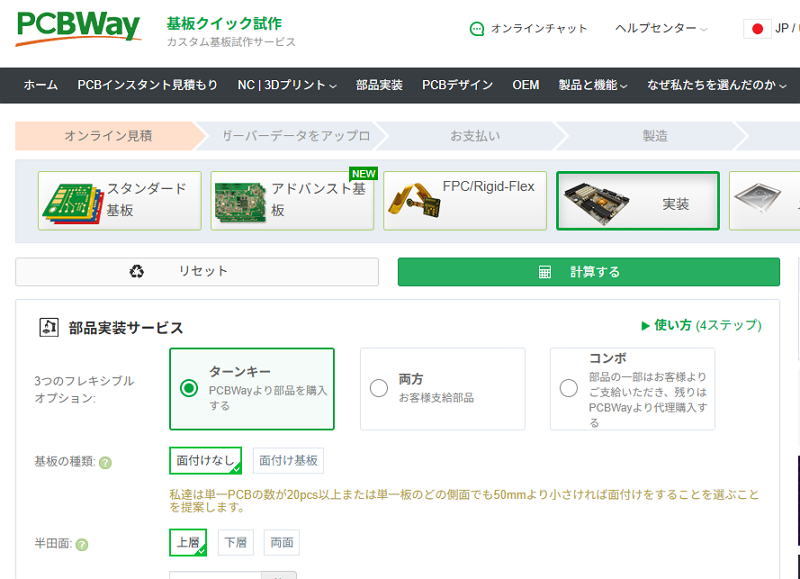
Task: Select the ターンキー radio option
Action: (189, 389)
